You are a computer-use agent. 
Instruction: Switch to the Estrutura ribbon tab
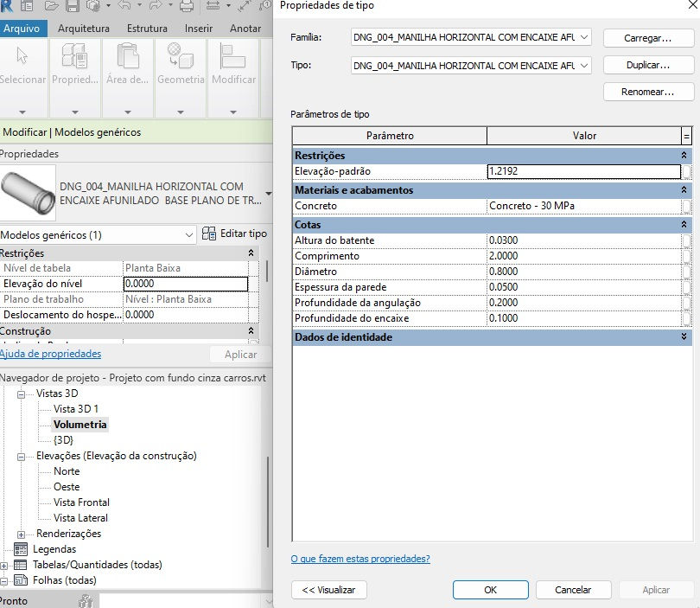point(147,29)
